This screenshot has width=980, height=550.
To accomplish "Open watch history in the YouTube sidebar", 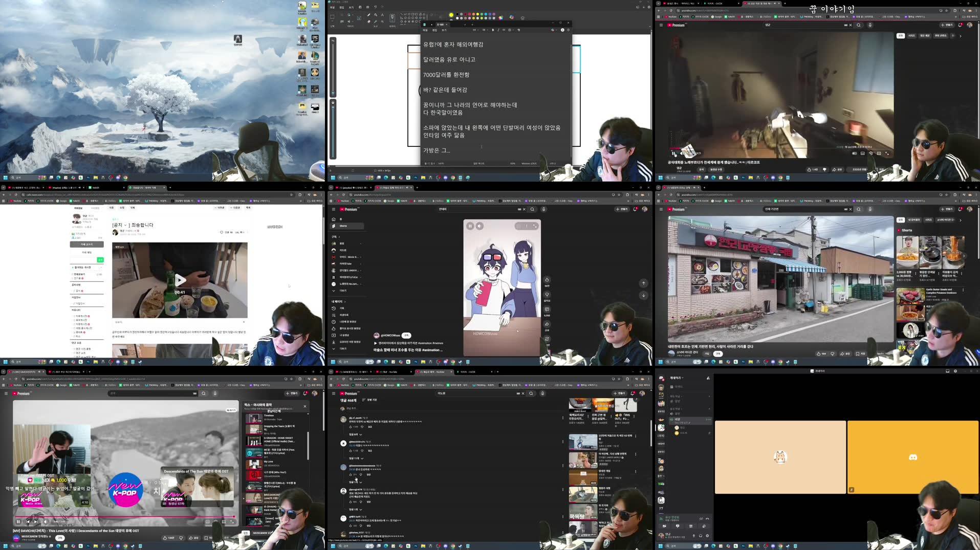I will 341,308.
